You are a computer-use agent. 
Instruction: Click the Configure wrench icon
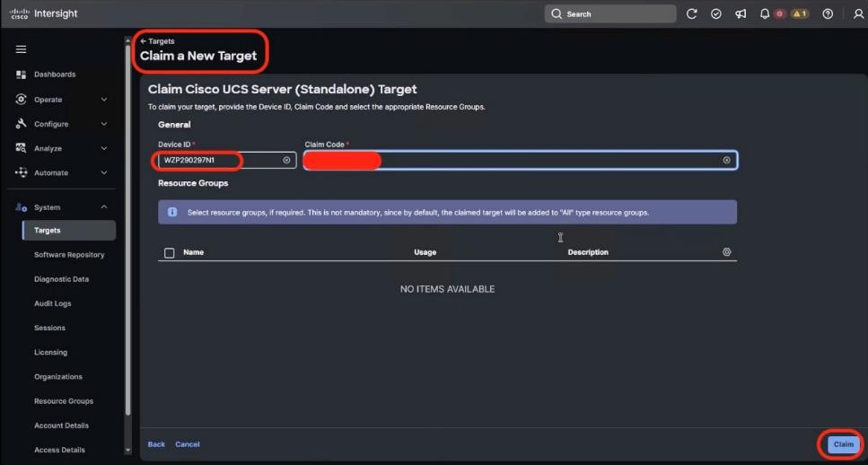coord(21,124)
